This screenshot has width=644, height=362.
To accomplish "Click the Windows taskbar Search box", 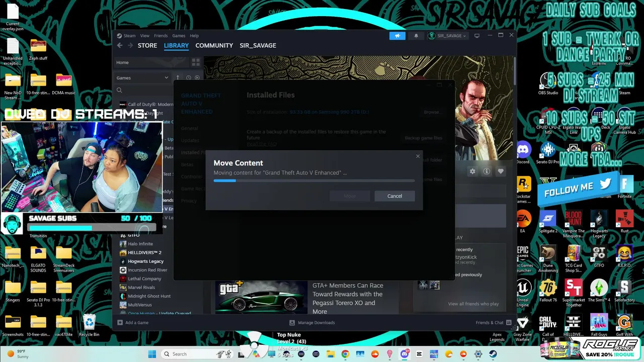I will (197, 354).
